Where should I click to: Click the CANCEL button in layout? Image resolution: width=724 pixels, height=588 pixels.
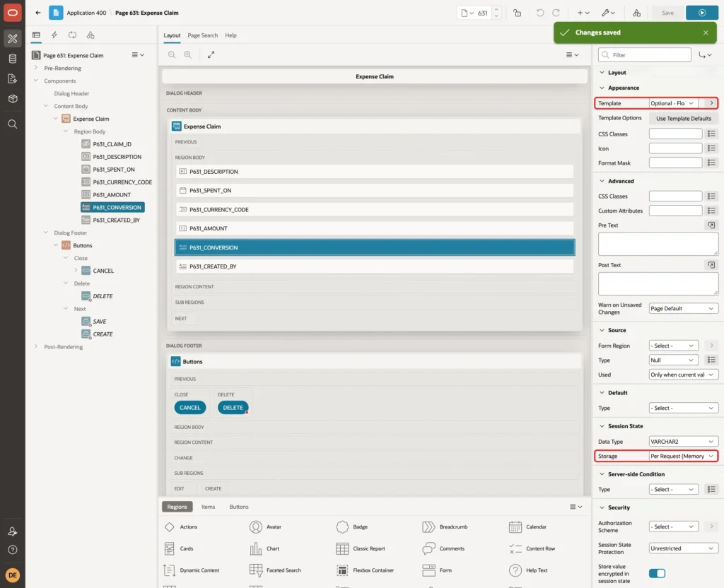tap(189, 408)
